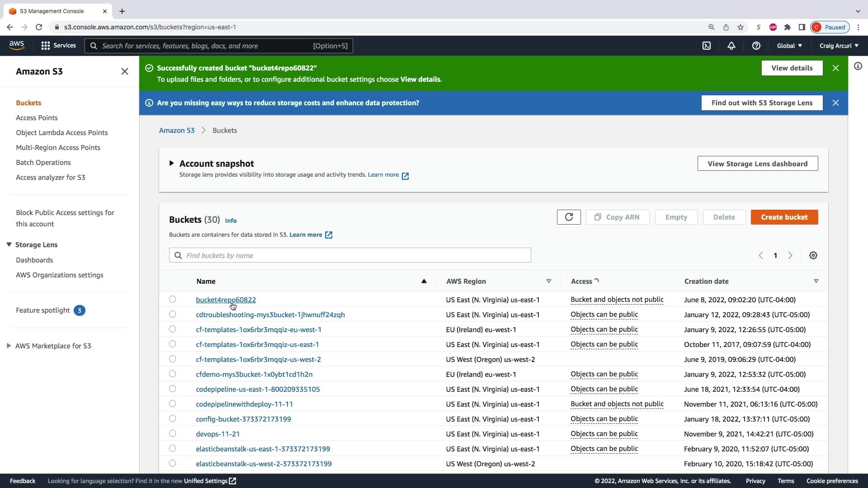Open Access Points in sidebar
The height and width of the screenshot is (488, 868).
click(37, 118)
